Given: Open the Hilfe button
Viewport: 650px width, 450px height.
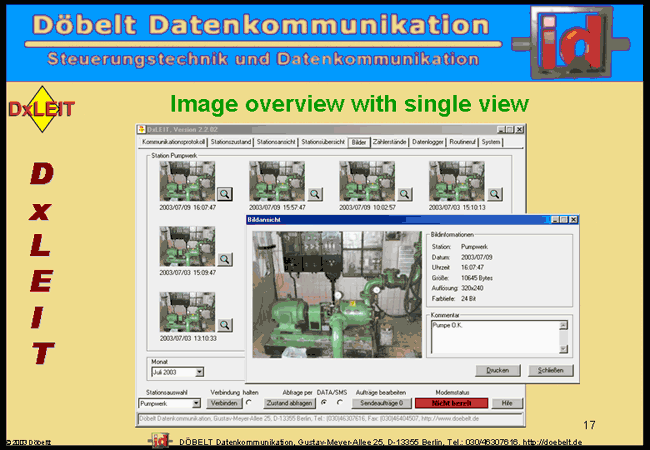Looking at the screenshot, I should coord(507,403).
